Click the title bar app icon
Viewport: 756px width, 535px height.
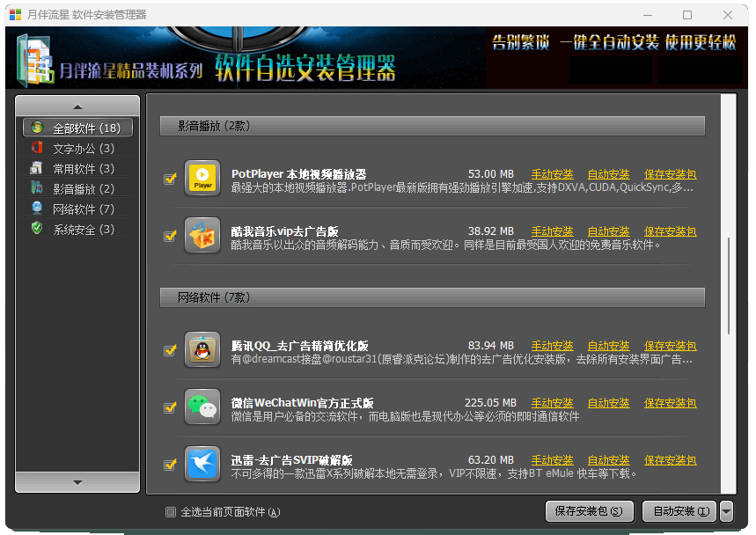click(x=16, y=15)
